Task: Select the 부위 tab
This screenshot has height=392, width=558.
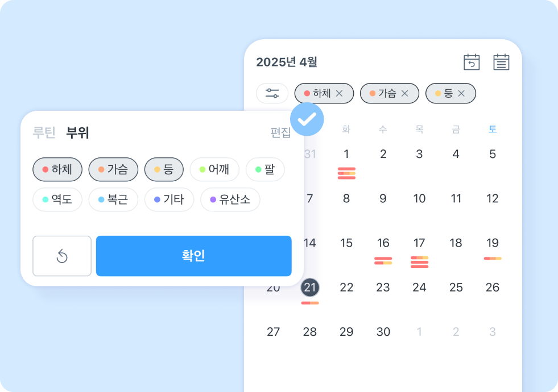Action: click(x=77, y=132)
